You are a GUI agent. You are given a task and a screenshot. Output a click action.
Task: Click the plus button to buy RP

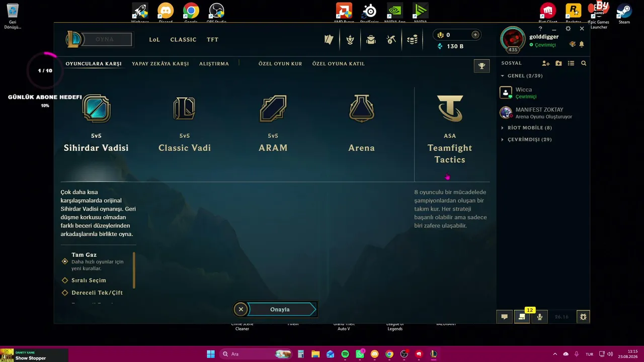click(475, 35)
